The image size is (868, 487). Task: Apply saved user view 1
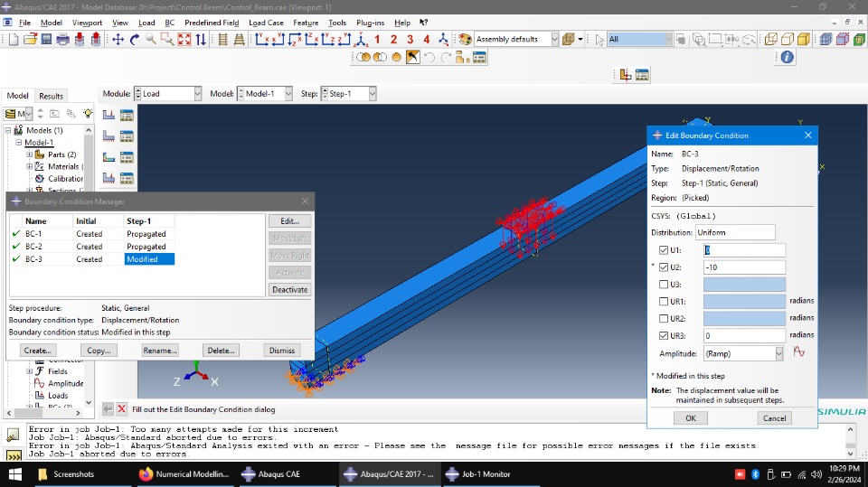click(377, 39)
